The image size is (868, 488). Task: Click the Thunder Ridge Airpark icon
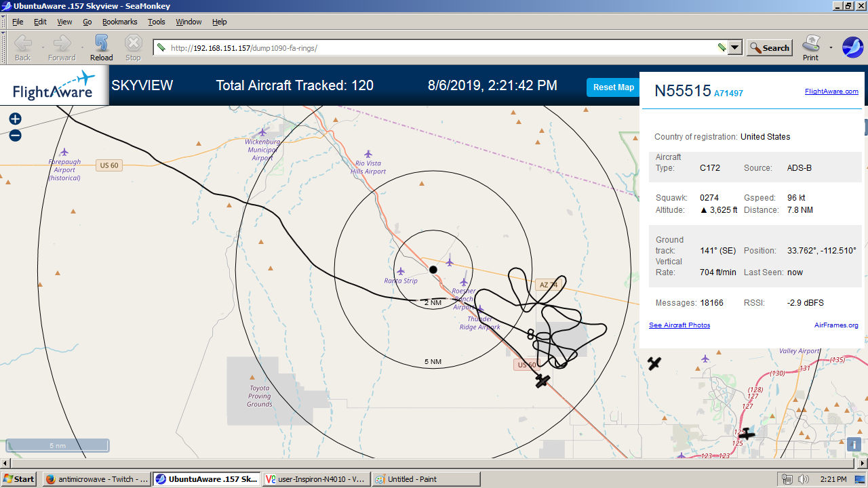point(480,309)
